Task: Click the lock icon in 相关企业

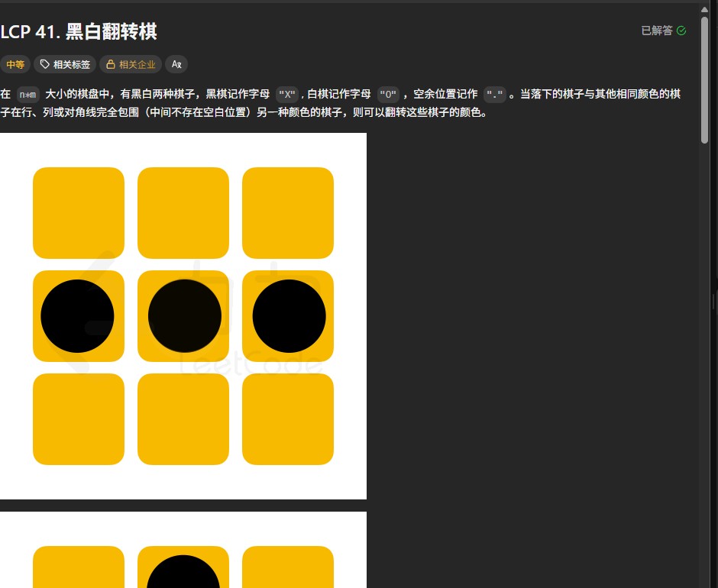Action: (110, 65)
